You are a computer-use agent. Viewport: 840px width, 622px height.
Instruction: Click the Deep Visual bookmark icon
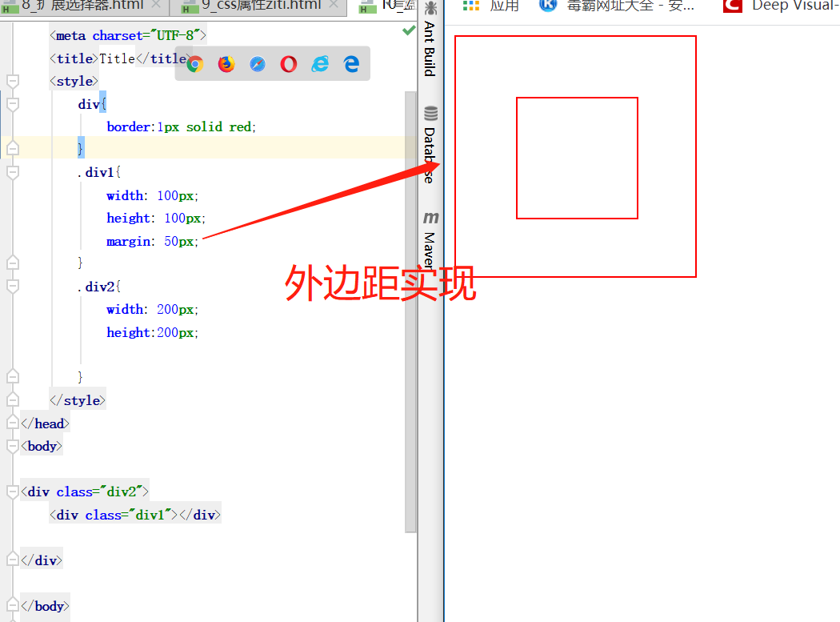[x=731, y=6]
